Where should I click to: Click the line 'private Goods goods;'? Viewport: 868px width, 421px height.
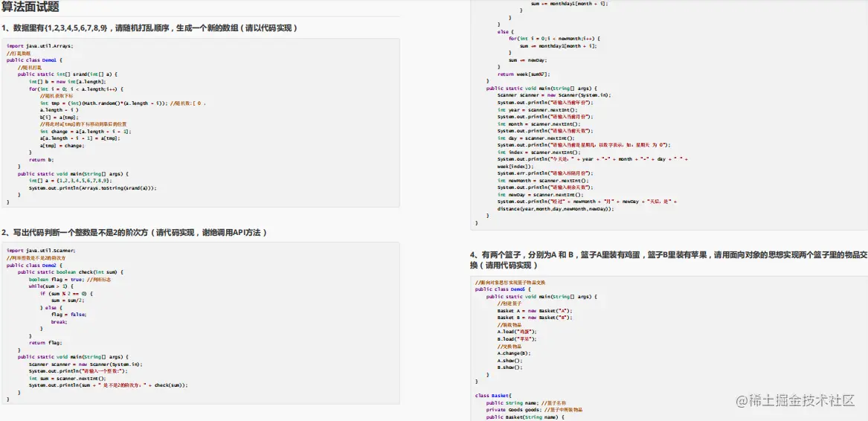tap(514, 410)
